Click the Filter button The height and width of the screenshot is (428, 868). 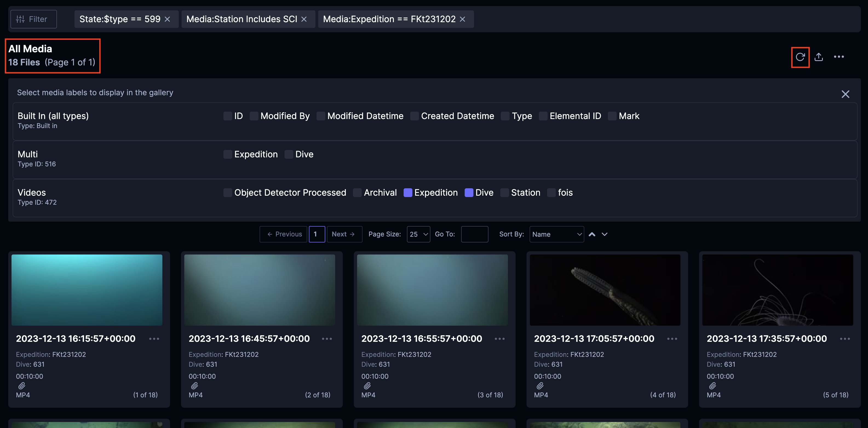[33, 19]
